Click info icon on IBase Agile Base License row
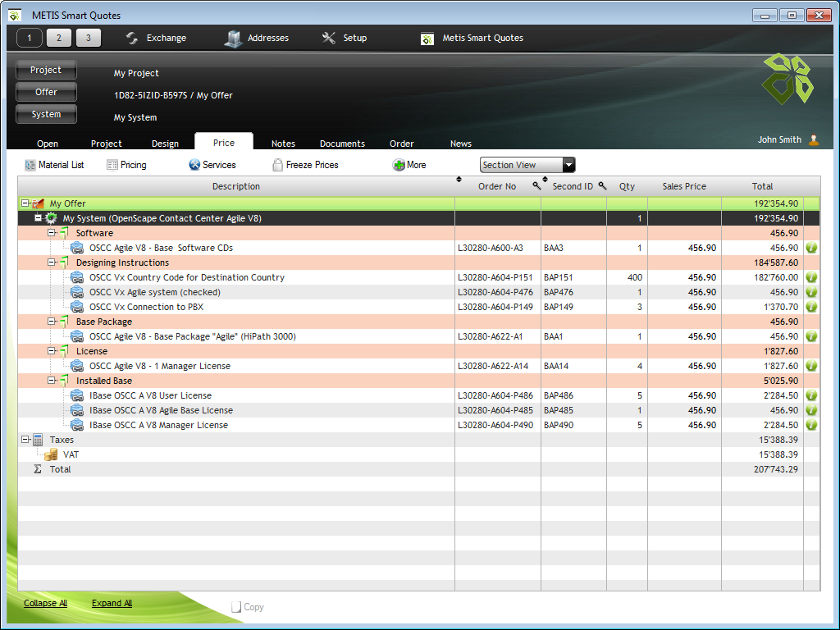 pyautogui.click(x=811, y=410)
